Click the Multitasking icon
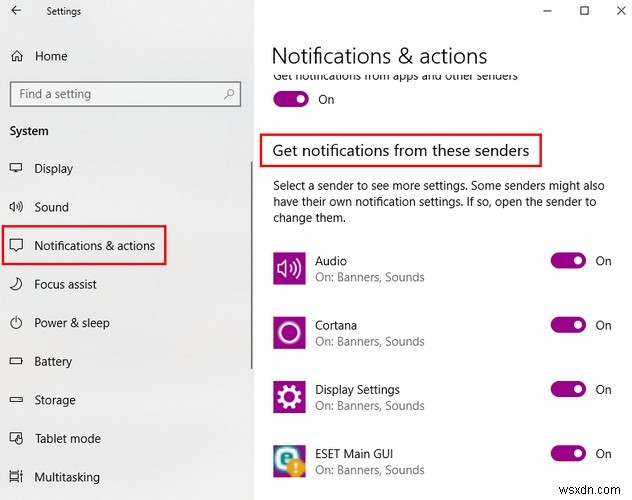The image size is (632, 500). 16,477
